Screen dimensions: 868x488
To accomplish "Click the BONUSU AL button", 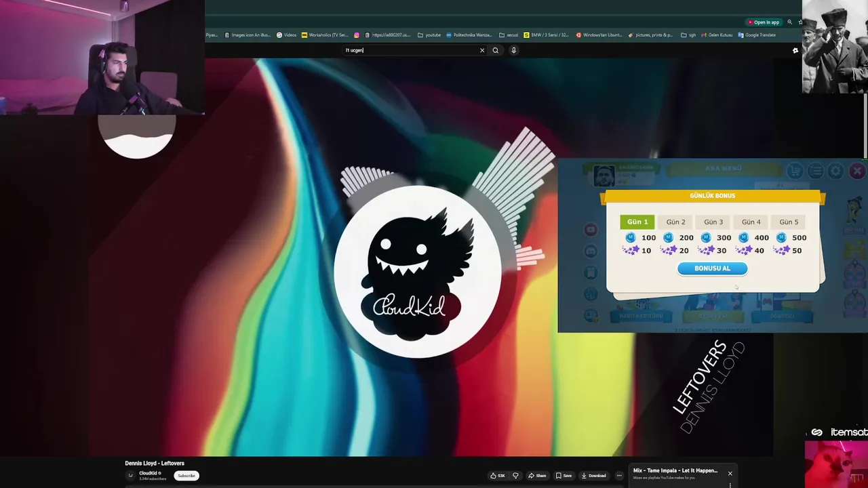I will 712,268.
